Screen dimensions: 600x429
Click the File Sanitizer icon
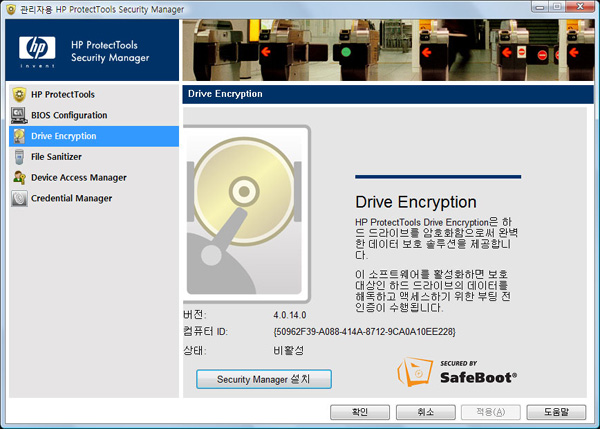point(19,157)
